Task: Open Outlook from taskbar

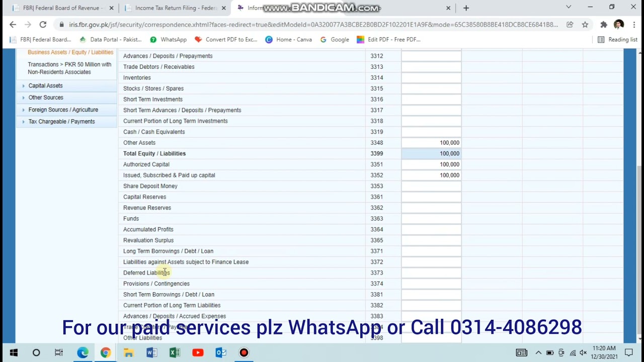Action: tap(221, 353)
